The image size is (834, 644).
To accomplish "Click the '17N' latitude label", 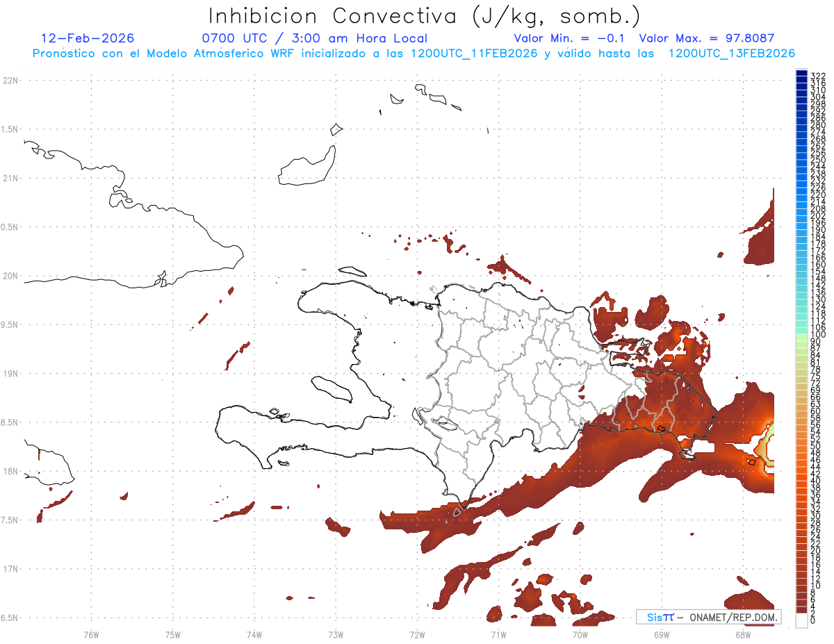I will [11, 569].
